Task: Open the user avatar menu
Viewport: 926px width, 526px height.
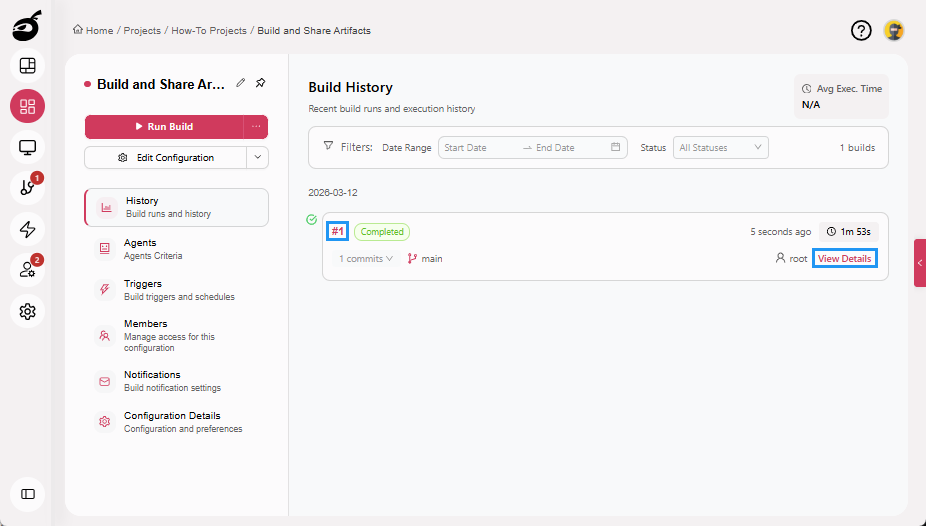Action: point(894,30)
